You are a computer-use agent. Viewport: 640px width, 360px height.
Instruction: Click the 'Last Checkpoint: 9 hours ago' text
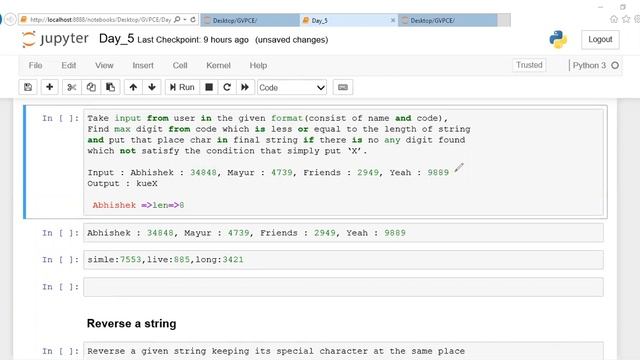[193, 40]
